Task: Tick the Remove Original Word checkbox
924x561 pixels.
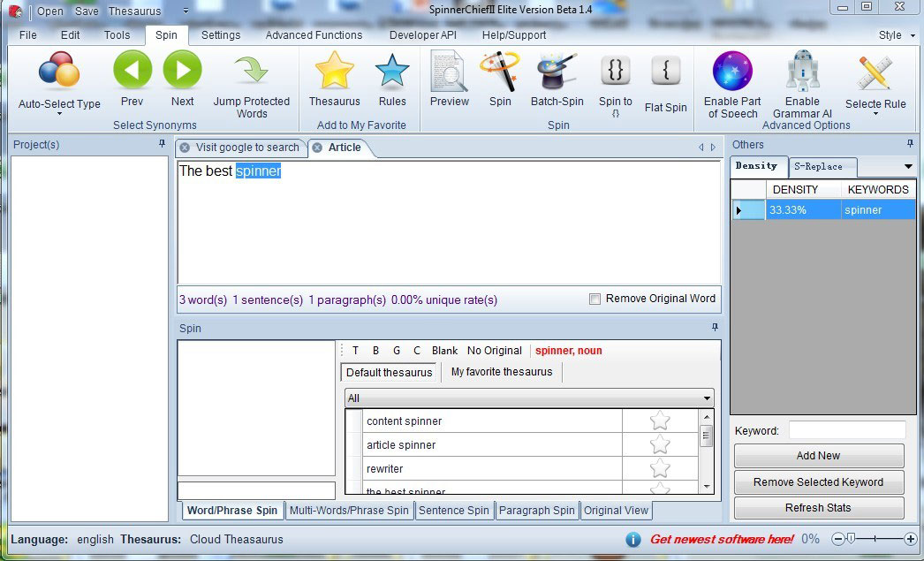Action: pos(595,299)
